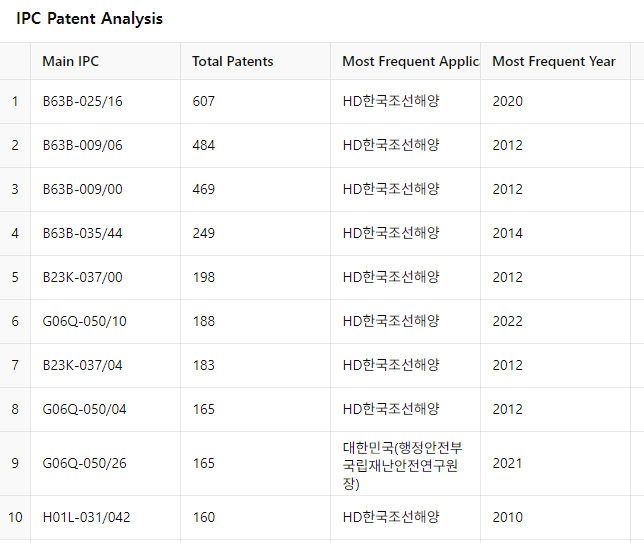Select the B63B-035/44 cell
The width and height of the screenshot is (644, 543).
click(105, 233)
